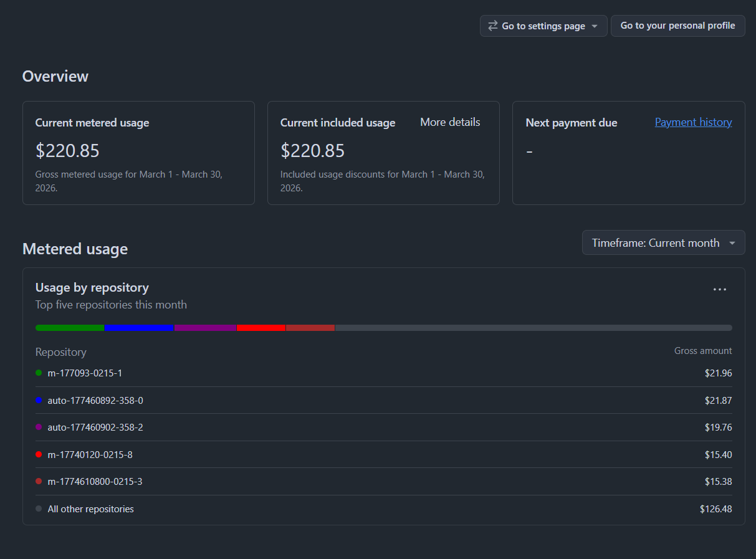Click the green segment of usage bar
The width and height of the screenshot is (756, 559).
[x=70, y=328]
